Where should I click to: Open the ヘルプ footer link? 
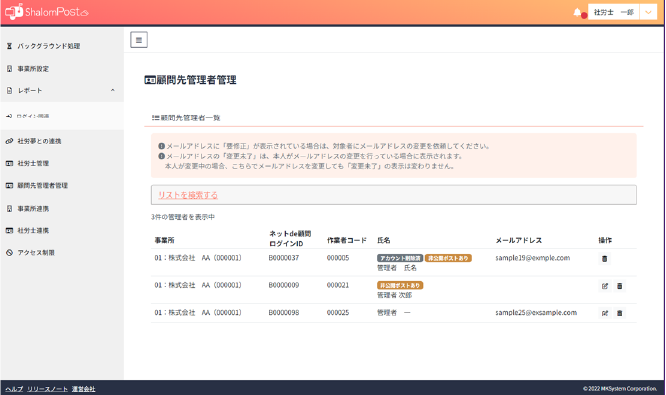[14, 389]
